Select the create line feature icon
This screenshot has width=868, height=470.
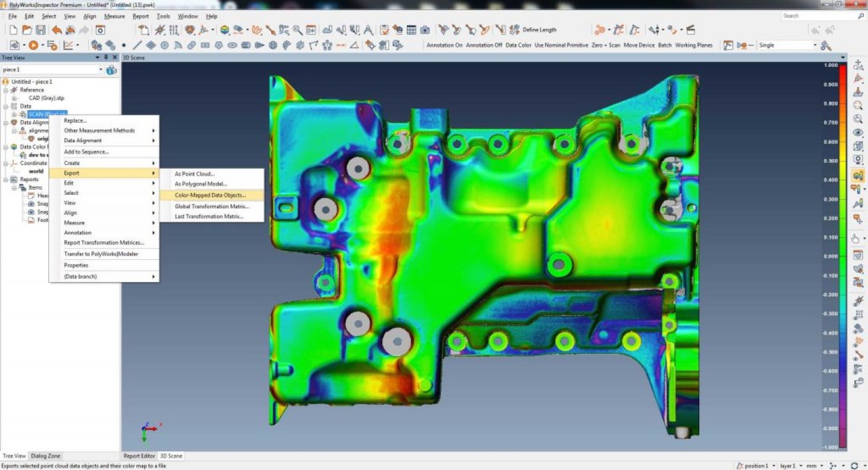tap(137, 45)
